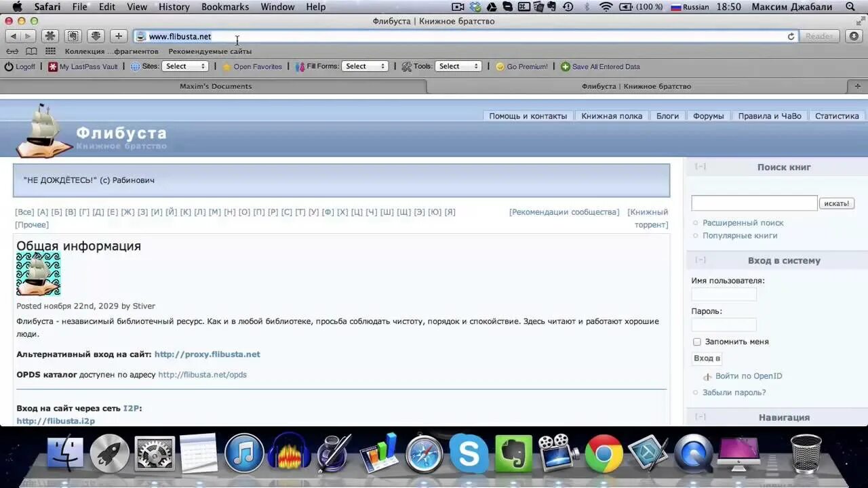Open the File menu
This screenshot has width=868, height=488.
[80, 7]
